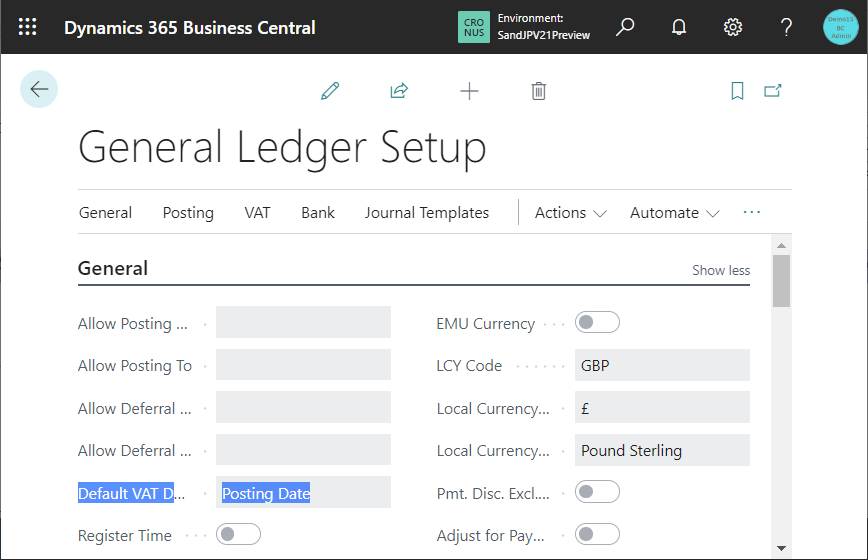Screen dimensions: 868x560
Task: Open the Posting action tab
Action: [188, 213]
